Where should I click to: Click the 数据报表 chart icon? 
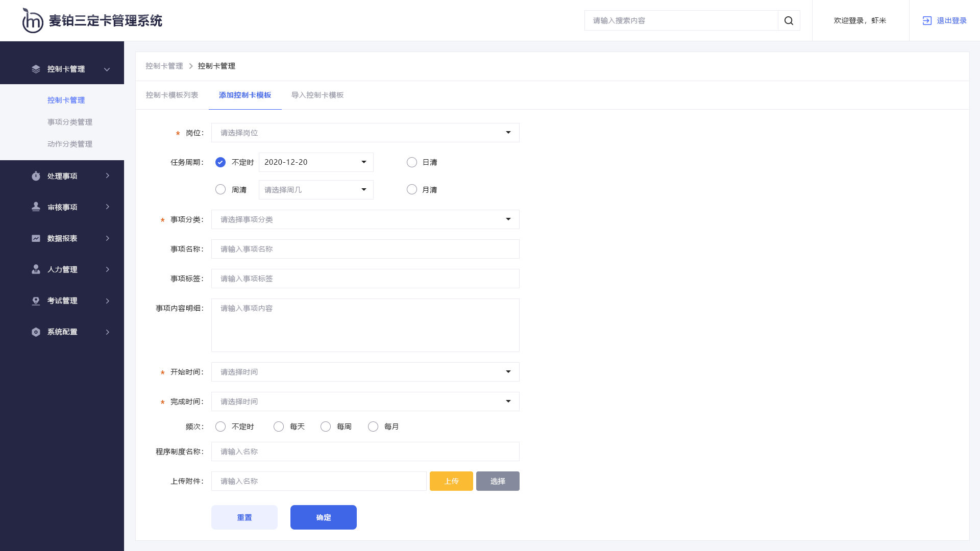coord(35,238)
